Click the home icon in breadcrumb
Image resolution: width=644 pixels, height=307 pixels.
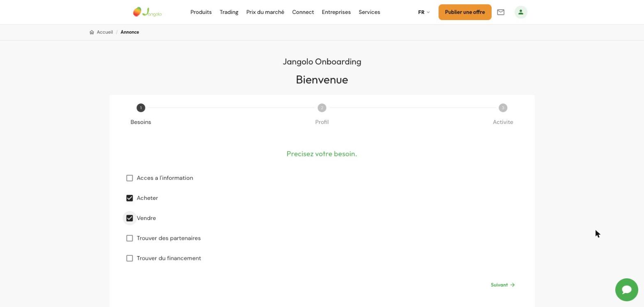tap(92, 32)
